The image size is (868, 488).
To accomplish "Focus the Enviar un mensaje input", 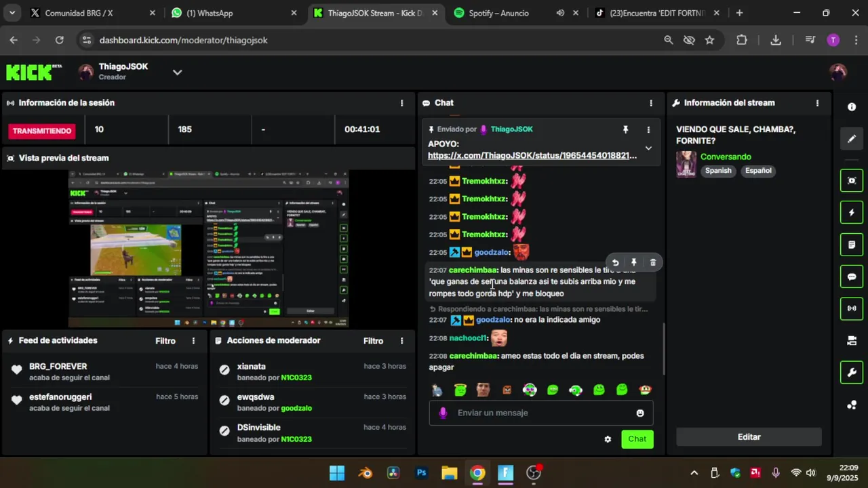I will coord(541,413).
